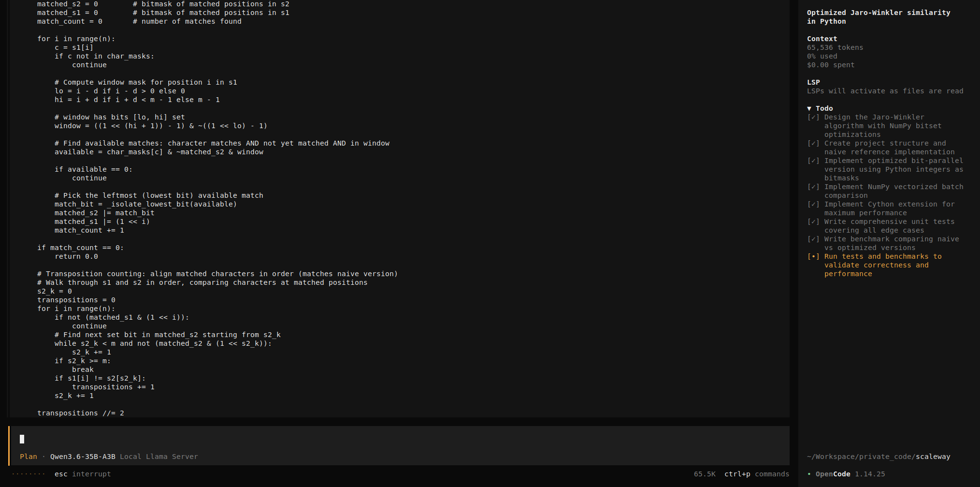The height and width of the screenshot is (487, 980).
Task: Switch to the Context section in the sidebar
Action: coord(821,39)
